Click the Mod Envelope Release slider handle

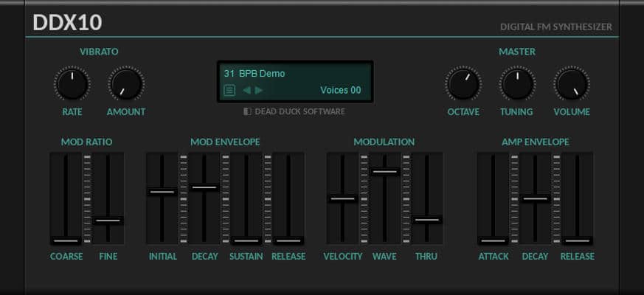[288, 240]
